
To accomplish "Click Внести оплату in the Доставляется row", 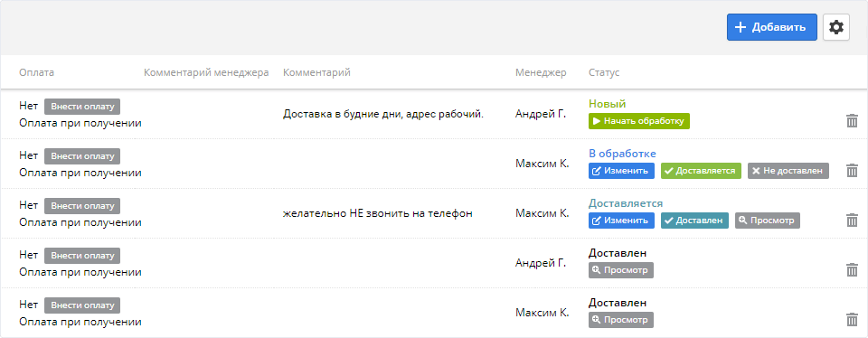I will 82,206.
